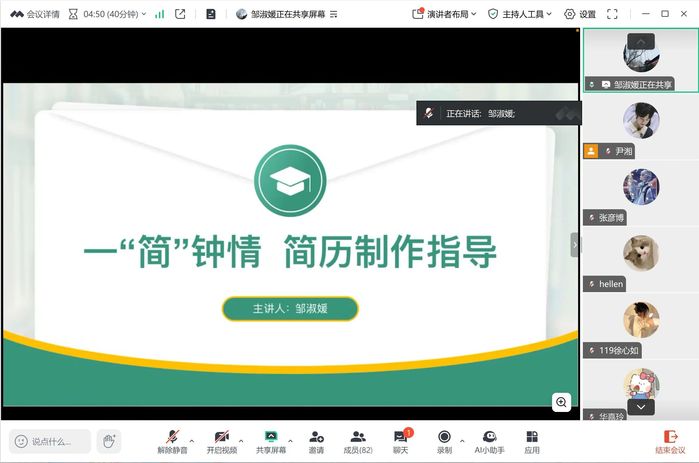Open the 演讲者布局 layout dropdown
The image size is (699, 463).
point(445,14)
